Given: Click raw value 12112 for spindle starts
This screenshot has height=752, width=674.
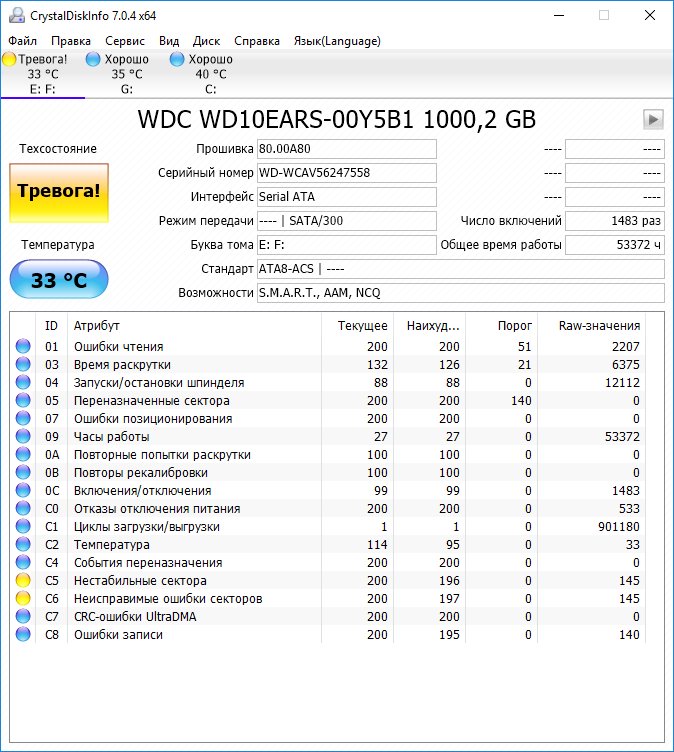Looking at the screenshot, I should (x=622, y=382).
